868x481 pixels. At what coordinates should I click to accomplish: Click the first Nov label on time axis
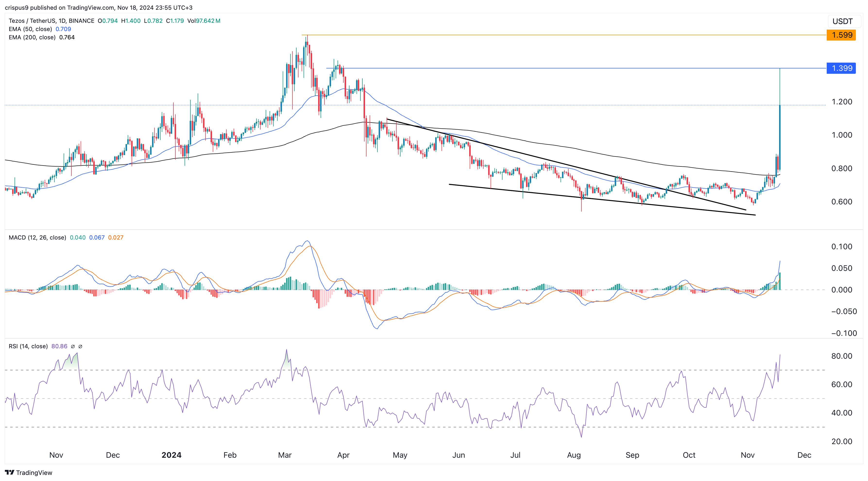(56, 455)
